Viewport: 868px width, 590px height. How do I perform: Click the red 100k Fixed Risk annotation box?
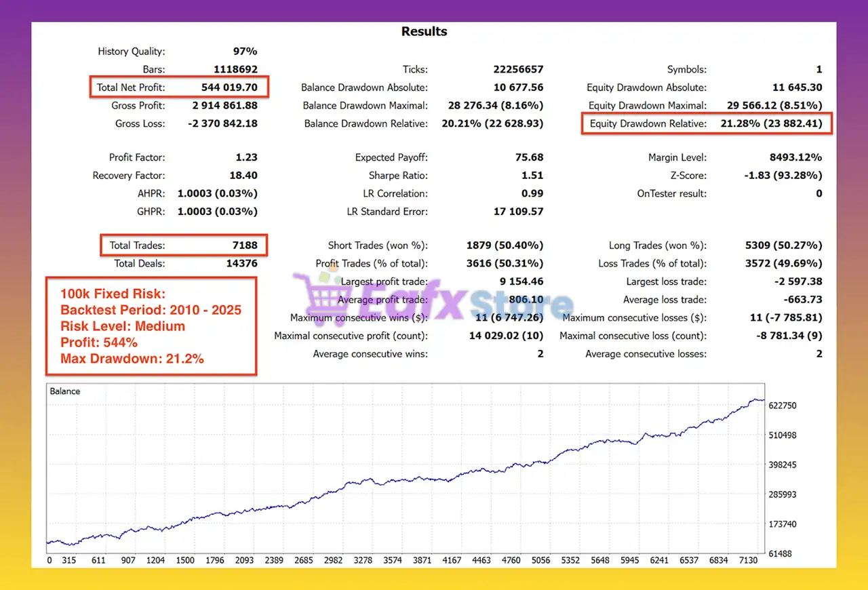click(151, 326)
